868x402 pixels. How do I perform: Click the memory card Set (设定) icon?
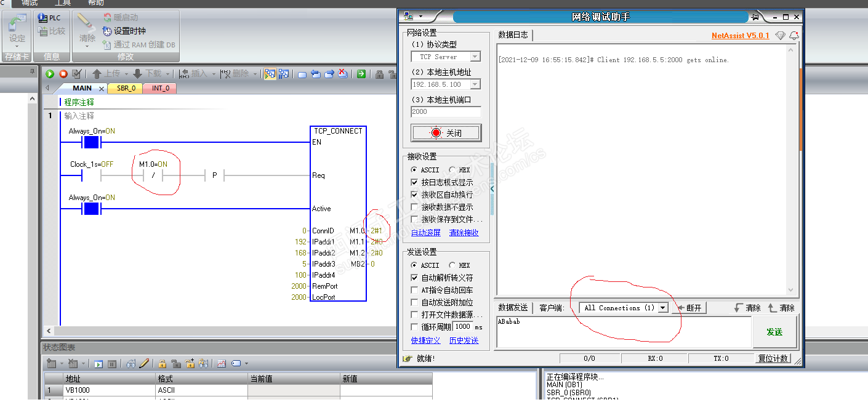coord(17,23)
